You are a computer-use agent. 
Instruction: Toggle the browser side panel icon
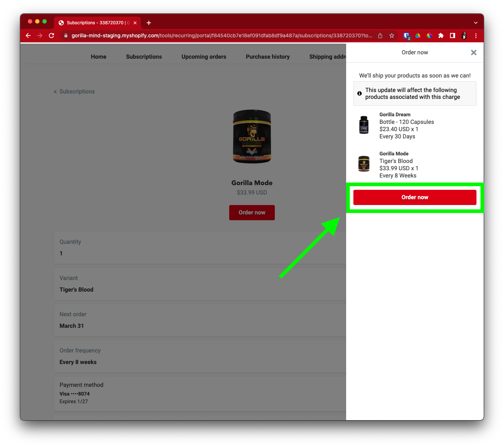(453, 35)
